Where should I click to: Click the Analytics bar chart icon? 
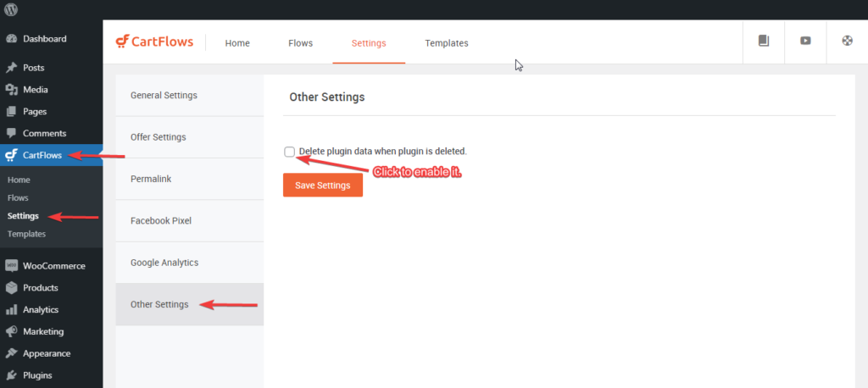point(11,309)
